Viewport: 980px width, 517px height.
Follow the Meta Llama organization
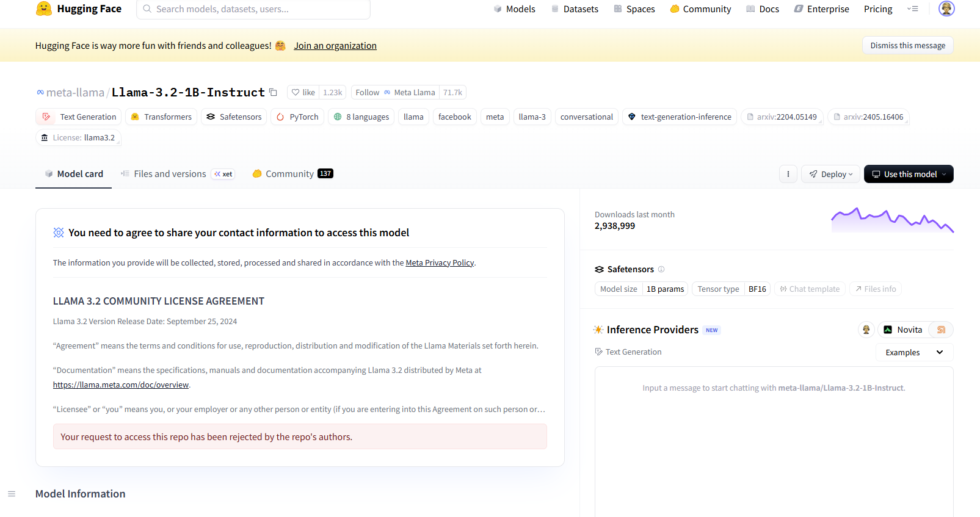point(367,93)
